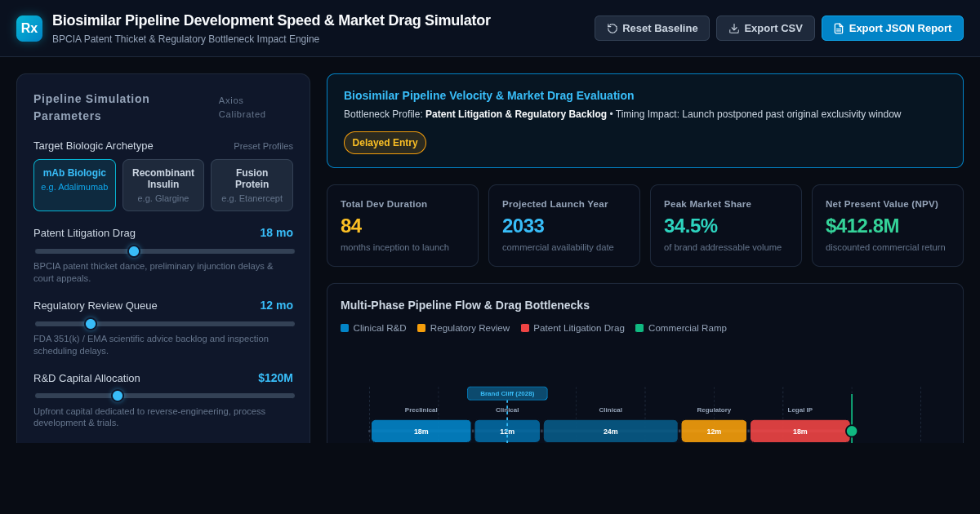Click the Pipeline Simulation Parameters heading
Screen dimensions: 980x514
click(91, 107)
